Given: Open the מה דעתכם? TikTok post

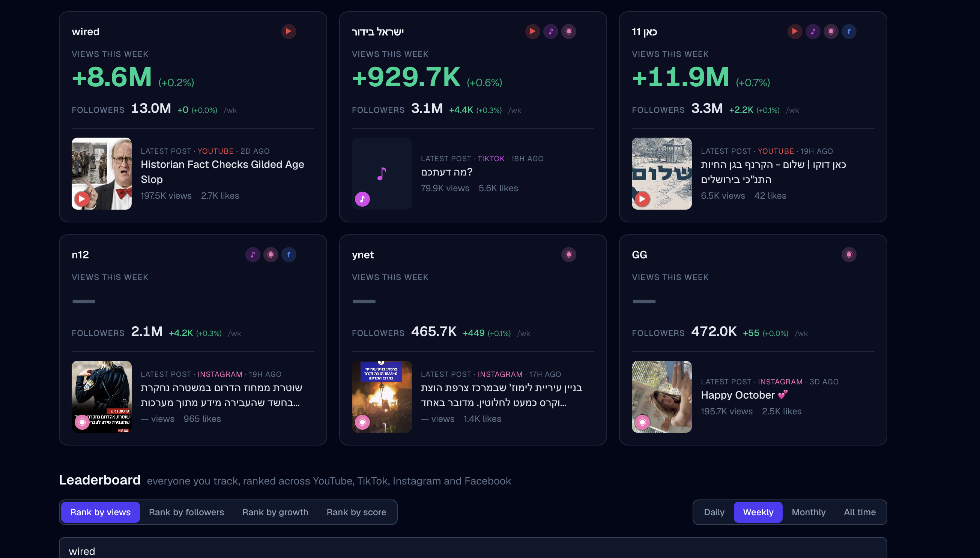Looking at the screenshot, I should pos(447,172).
